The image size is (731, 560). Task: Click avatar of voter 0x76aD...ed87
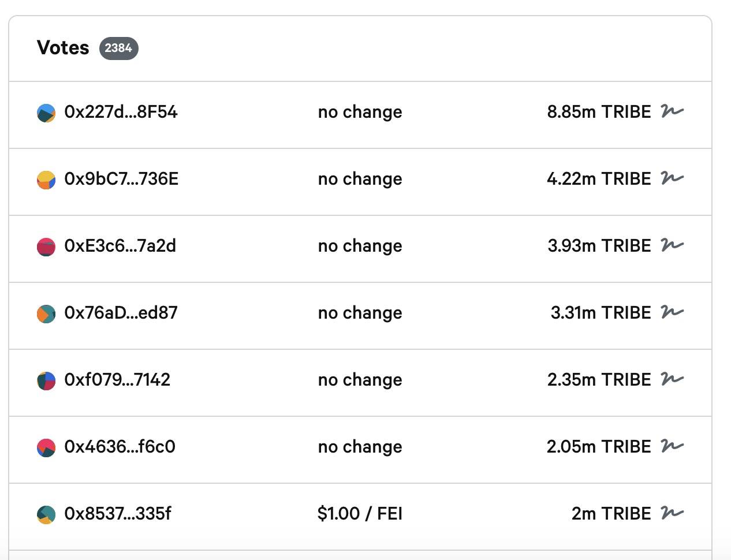pyautogui.click(x=46, y=314)
